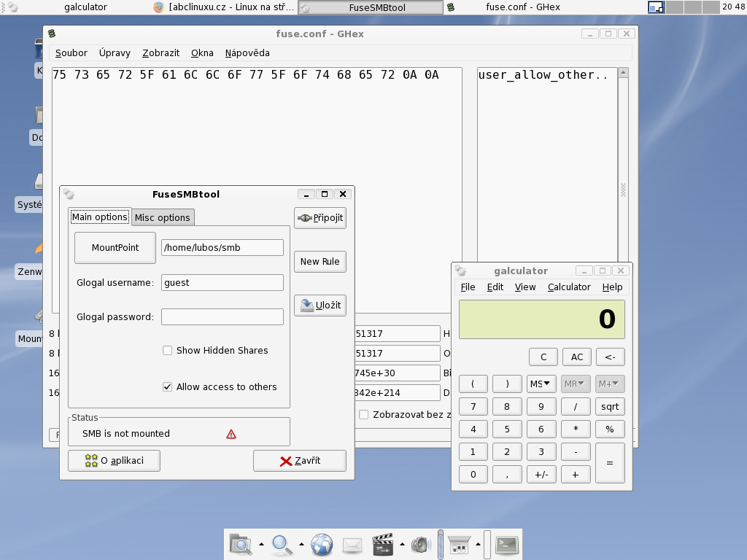The width and height of the screenshot is (747, 560).
Task: Open the web browser globe icon
Action: tap(322, 545)
